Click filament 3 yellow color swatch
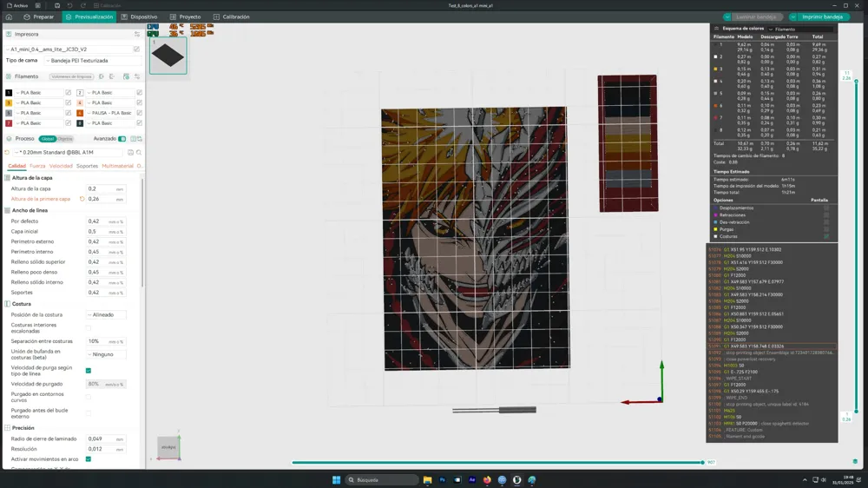The width and height of the screenshot is (868, 488). [9, 102]
